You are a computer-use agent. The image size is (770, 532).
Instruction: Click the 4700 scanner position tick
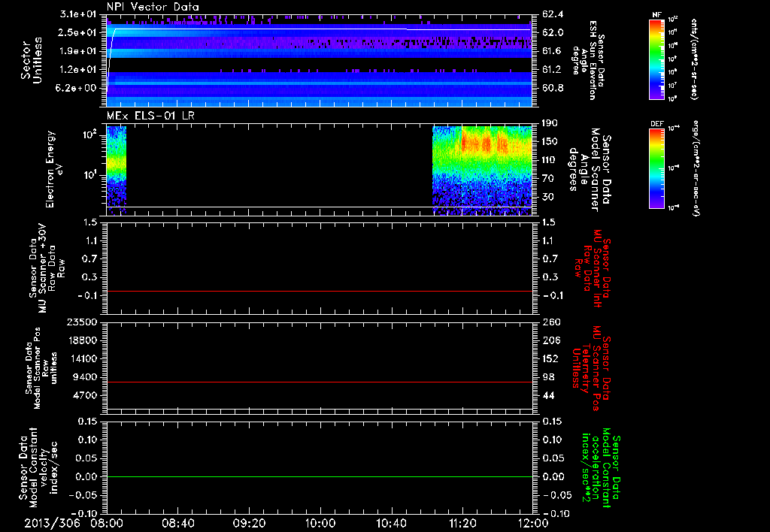click(84, 395)
